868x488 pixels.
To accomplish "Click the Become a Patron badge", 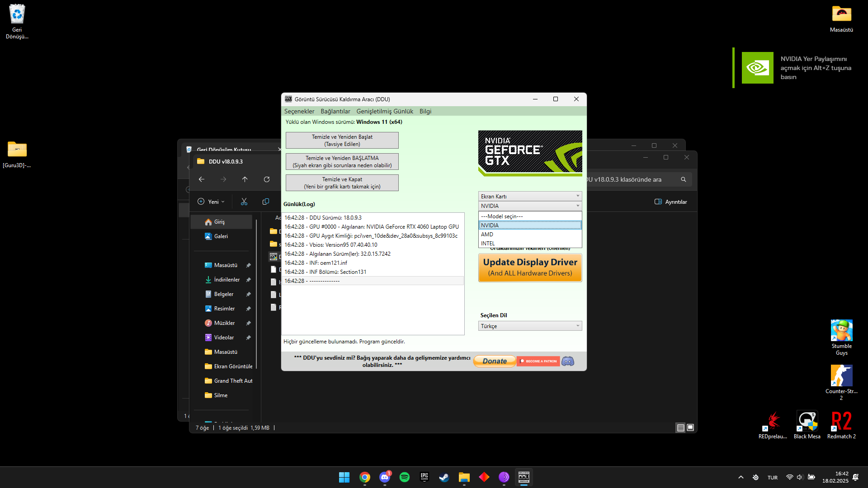I will pos(538,361).
